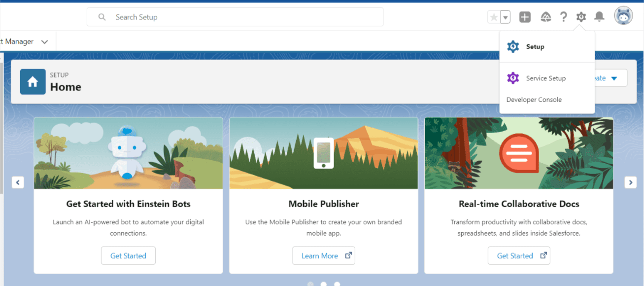The image size is (644, 286).
Task: Open the favorites list dropdown arrow
Action: (x=505, y=17)
